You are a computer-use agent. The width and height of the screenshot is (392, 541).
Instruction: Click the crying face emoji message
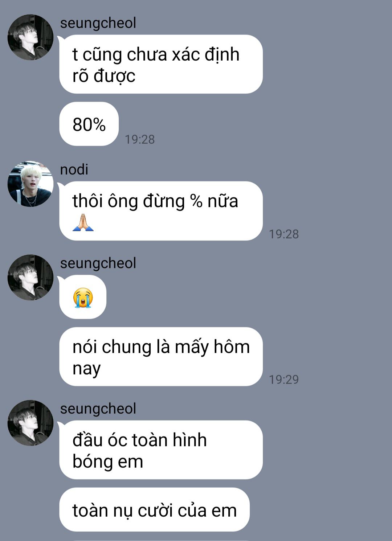pyautogui.click(x=83, y=297)
